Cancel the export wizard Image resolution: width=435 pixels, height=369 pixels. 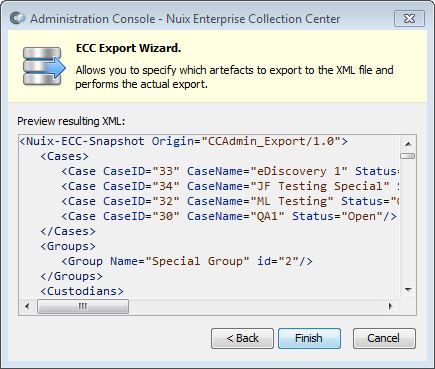click(x=384, y=338)
